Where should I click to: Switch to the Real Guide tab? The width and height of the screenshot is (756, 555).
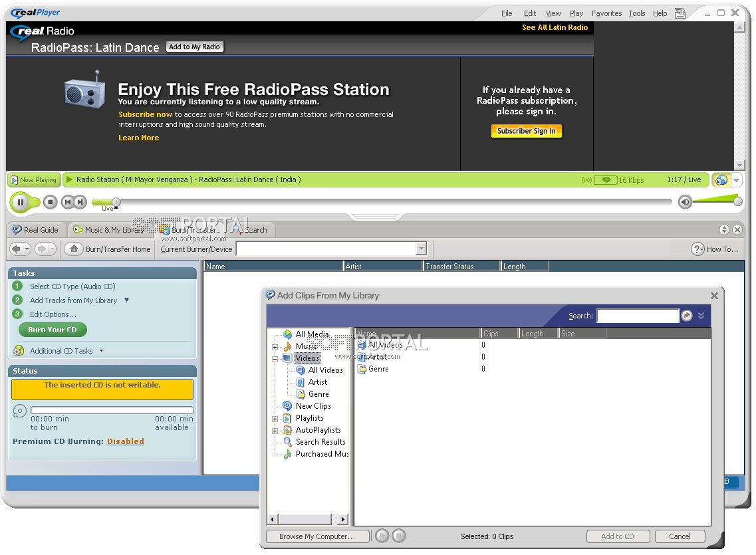pos(35,230)
